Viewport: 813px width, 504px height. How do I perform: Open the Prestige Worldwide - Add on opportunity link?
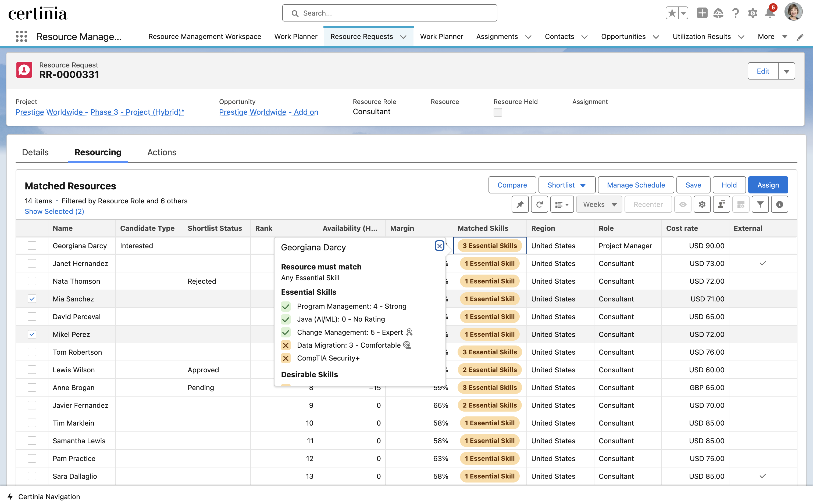(x=268, y=112)
